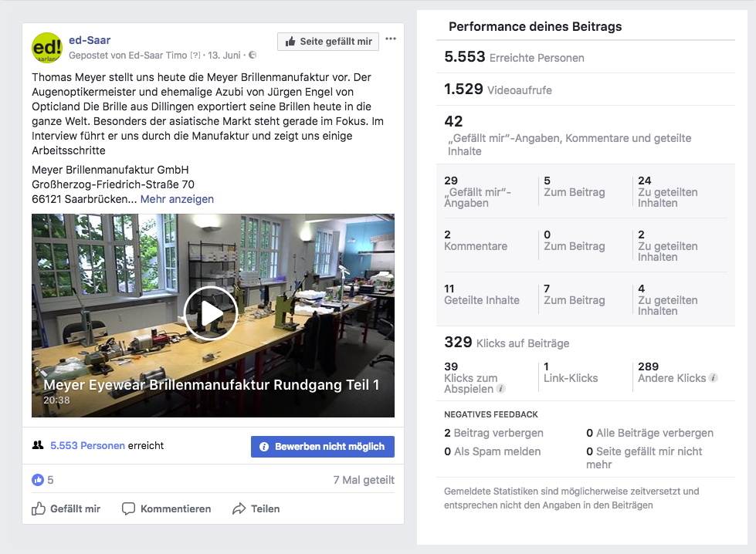This screenshot has width=756, height=554.
Task: Click the info icon beside Klicks zum Abspielen
Action: [501, 388]
